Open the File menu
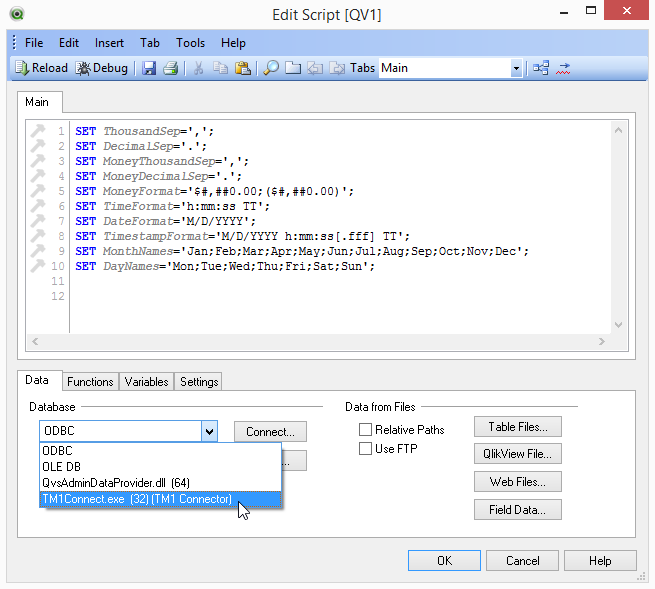Image resolution: width=655 pixels, height=589 pixels. pyautogui.click(x=34, y=43)
